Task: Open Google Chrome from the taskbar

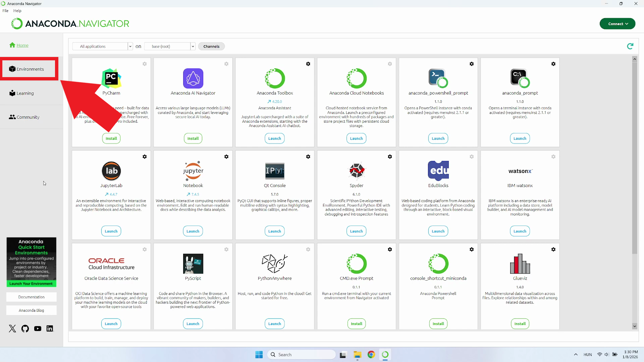Action: [x=371, y=354]
